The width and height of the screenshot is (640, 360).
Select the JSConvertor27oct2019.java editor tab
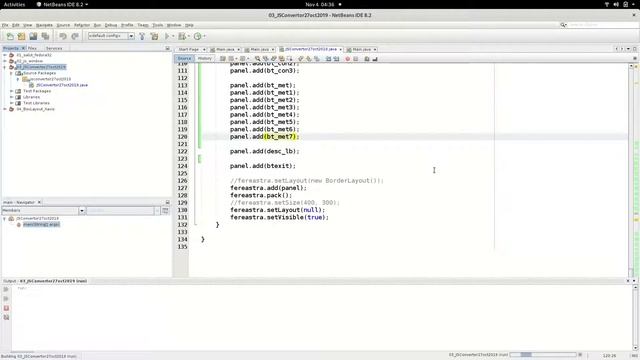[x=311, y=49]
